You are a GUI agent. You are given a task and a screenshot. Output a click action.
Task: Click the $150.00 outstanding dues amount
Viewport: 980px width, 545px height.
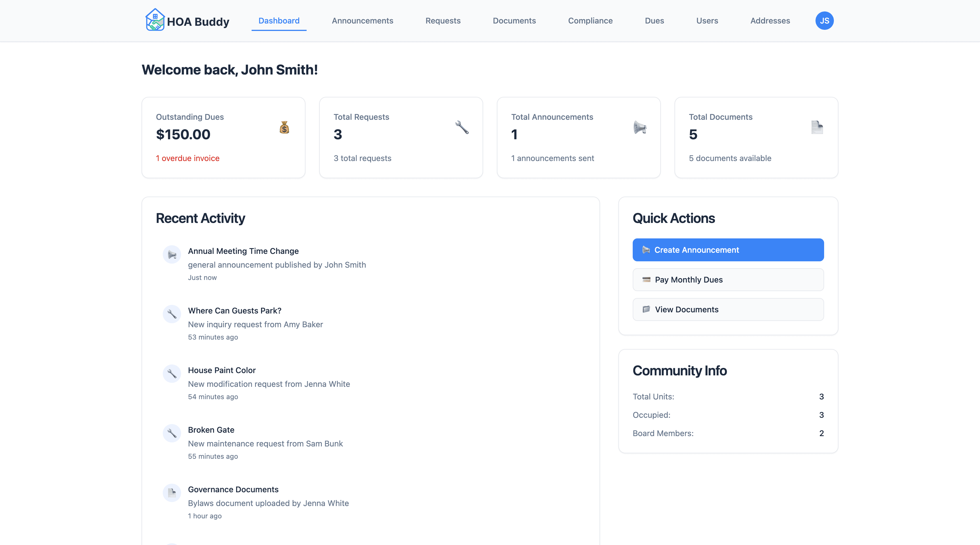pyautogui.click(x=183, y=134)
